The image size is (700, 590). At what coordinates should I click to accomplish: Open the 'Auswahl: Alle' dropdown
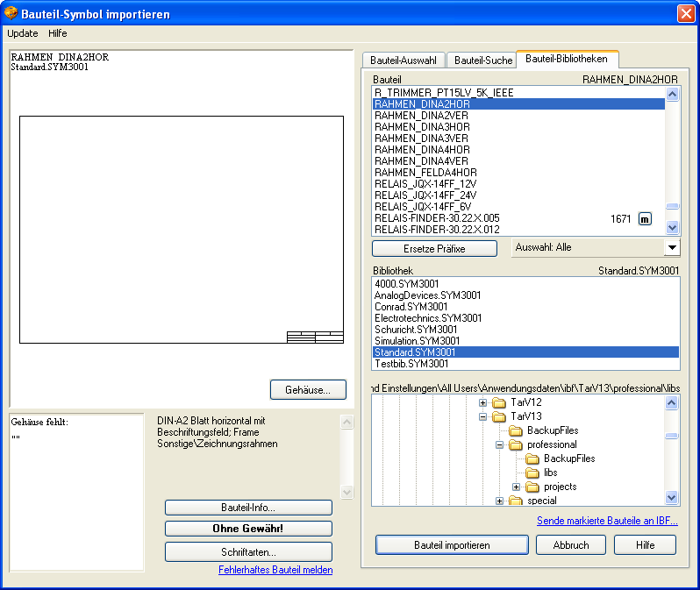click(671, 248)
